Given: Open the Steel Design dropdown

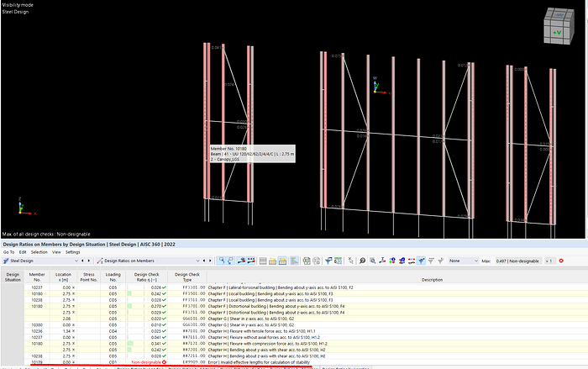Looking at the screenshot, I should click(x=40, y=261).
